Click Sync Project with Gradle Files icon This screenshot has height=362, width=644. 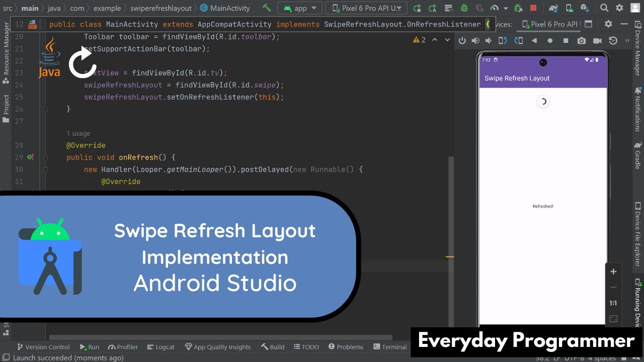tap(553, 8)
